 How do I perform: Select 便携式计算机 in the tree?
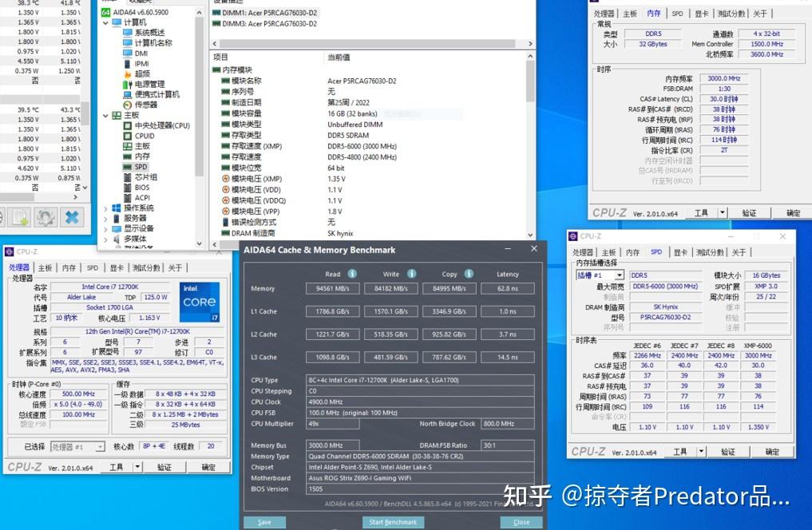151,94
